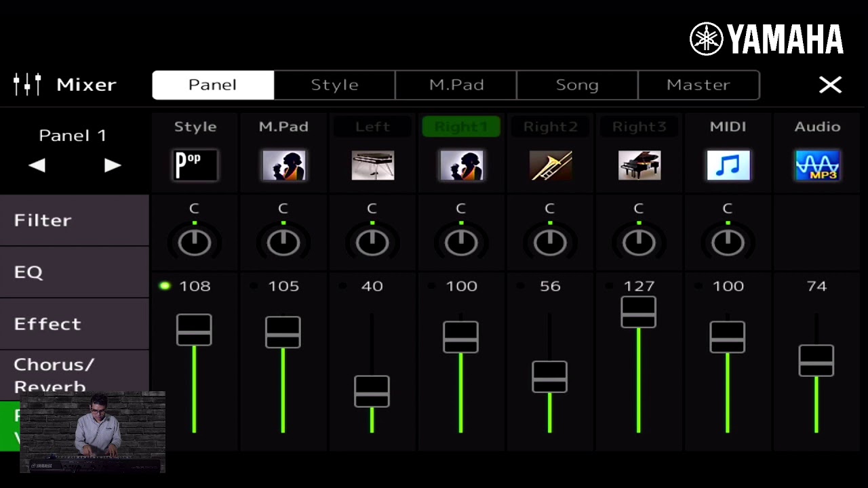Switch to the Master tab
The width and height of the screenshot is (868, 488).
point(698,85)
